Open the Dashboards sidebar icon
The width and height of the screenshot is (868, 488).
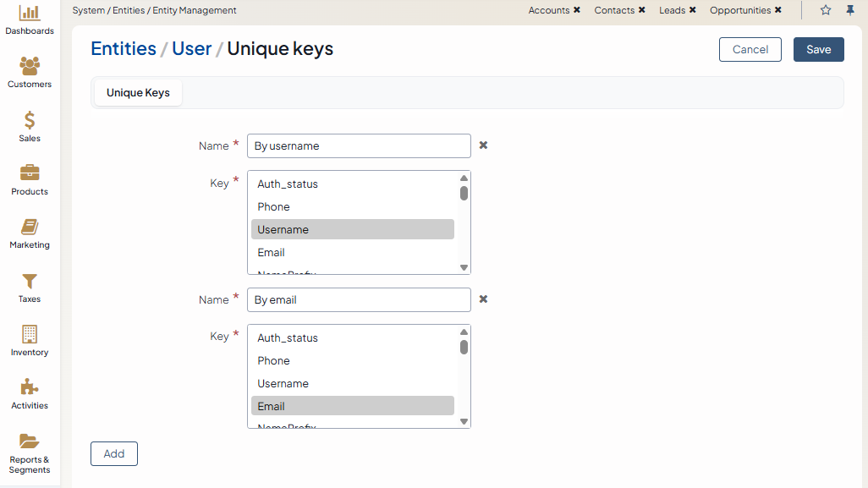coord(30,14)
